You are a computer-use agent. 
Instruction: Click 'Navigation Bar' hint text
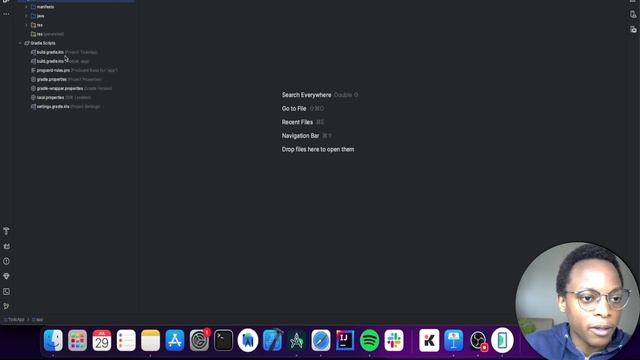300,136
